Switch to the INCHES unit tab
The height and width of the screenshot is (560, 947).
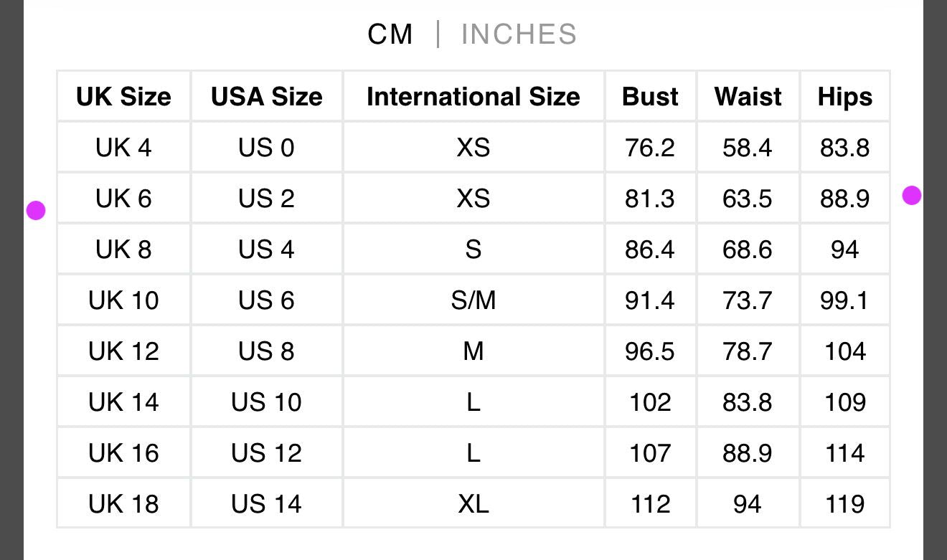click(519, 34)
